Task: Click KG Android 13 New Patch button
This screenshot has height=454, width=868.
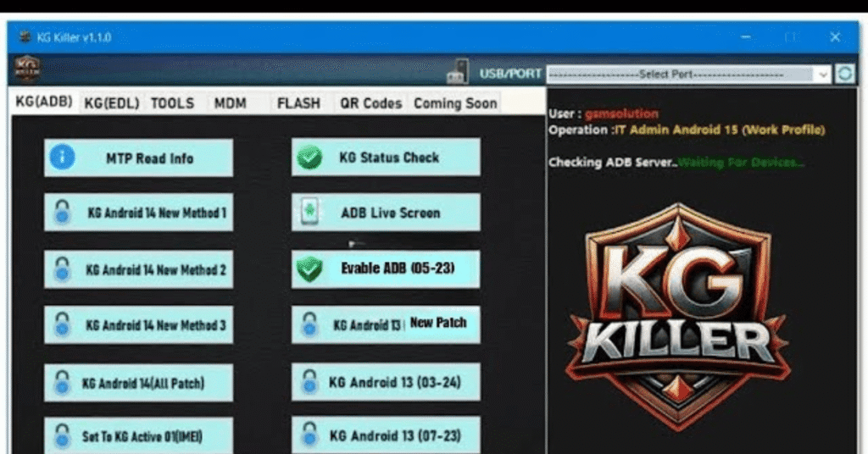Action: coord(386,324)
